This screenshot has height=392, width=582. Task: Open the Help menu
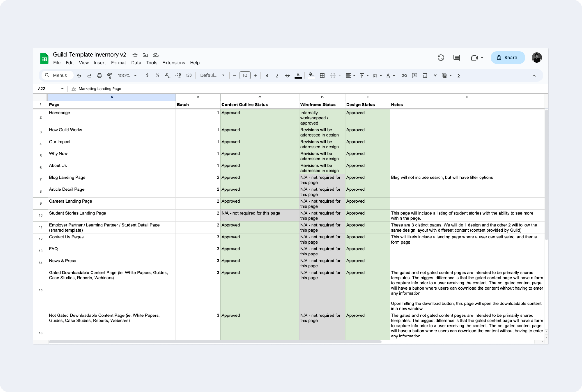[x=195, y=63]
